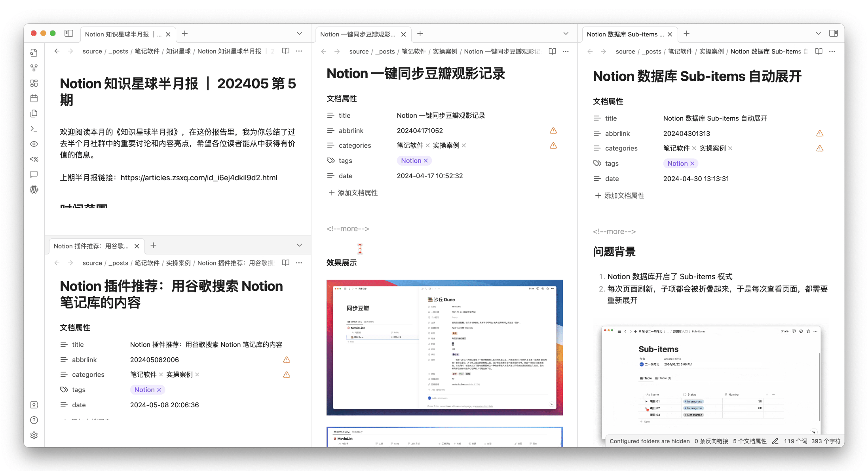
Task: Expand tab list dropdown of Sub-items group
Action: pos(819,34)
